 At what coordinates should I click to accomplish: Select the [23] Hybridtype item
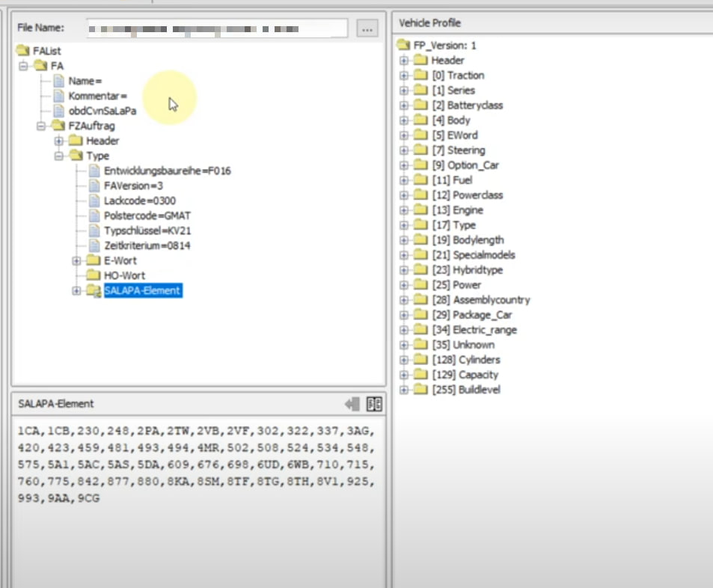point(467,270)
